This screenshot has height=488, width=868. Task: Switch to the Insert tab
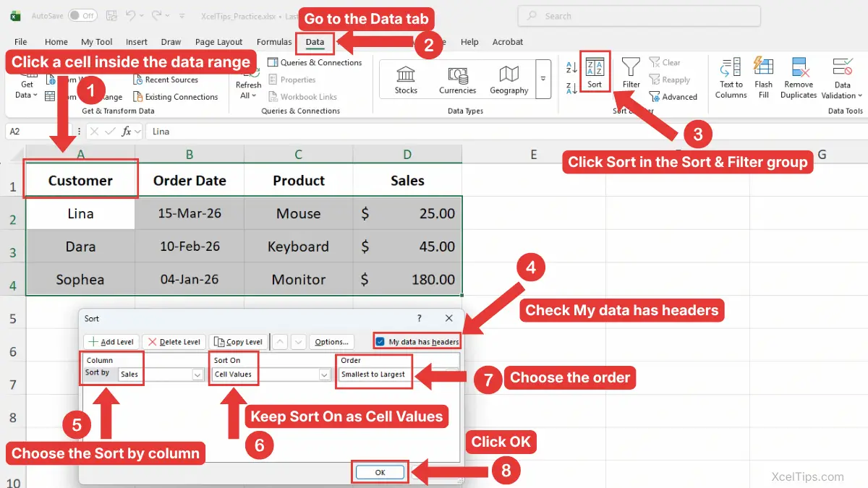click(137, 42)
